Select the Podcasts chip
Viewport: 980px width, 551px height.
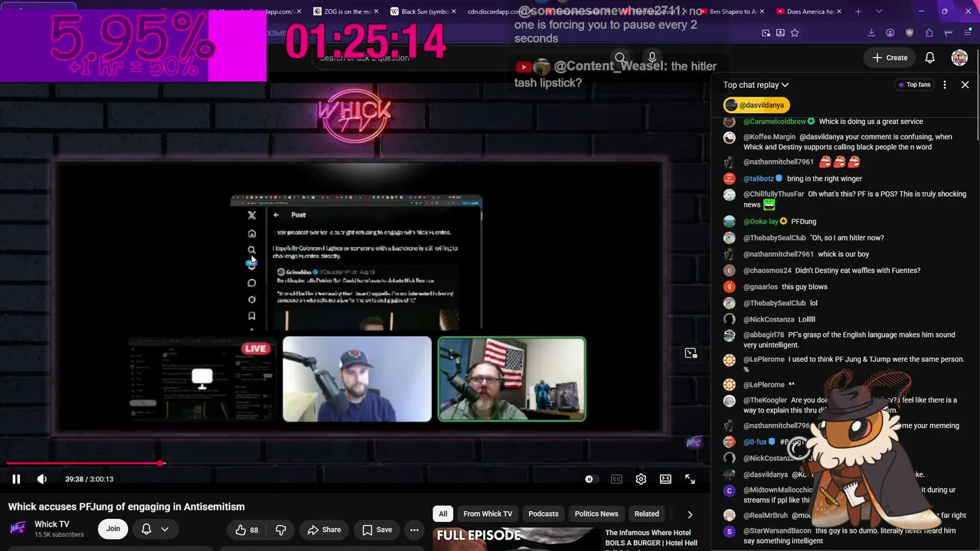click(x=544, y=514)
